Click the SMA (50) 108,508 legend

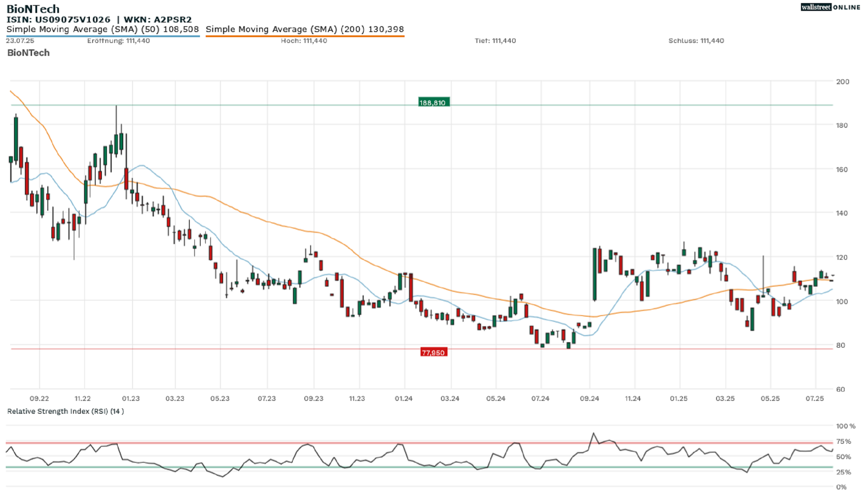103,29
